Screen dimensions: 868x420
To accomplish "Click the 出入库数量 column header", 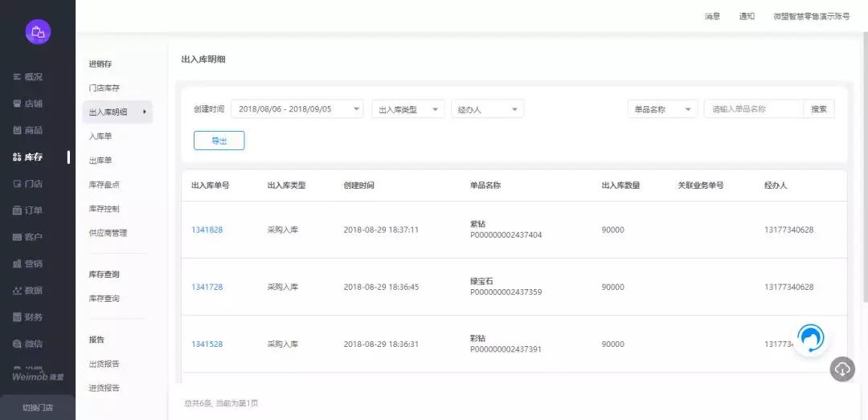I will [x=620, y=186].
